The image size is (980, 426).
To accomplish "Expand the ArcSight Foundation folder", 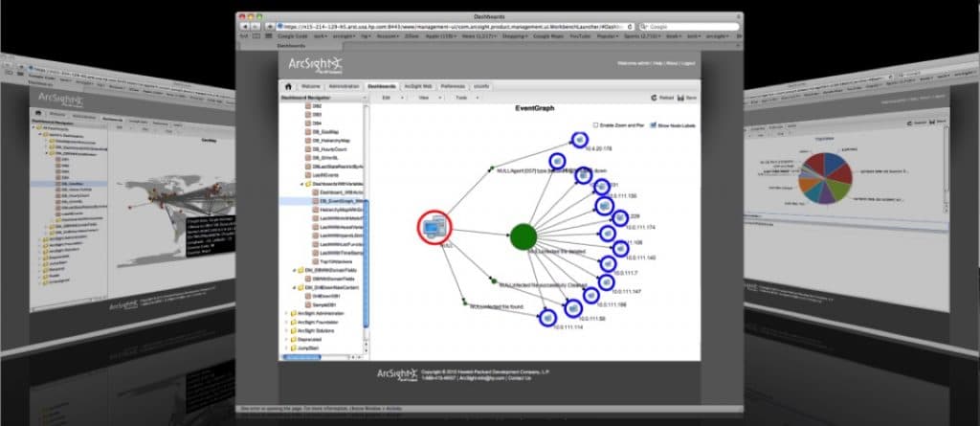I will pyautogui.click(x=286, y=322).
